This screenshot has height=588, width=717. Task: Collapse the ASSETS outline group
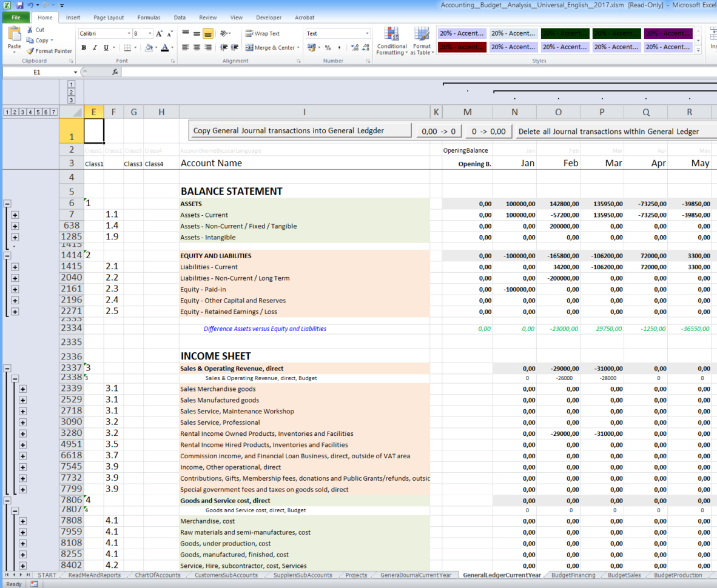coord(6,204)
